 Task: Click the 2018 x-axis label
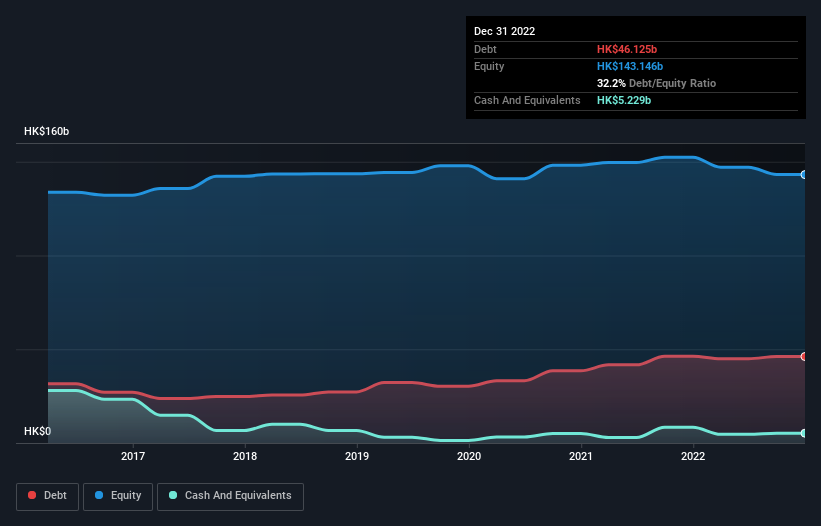click(x=245, y=456)
